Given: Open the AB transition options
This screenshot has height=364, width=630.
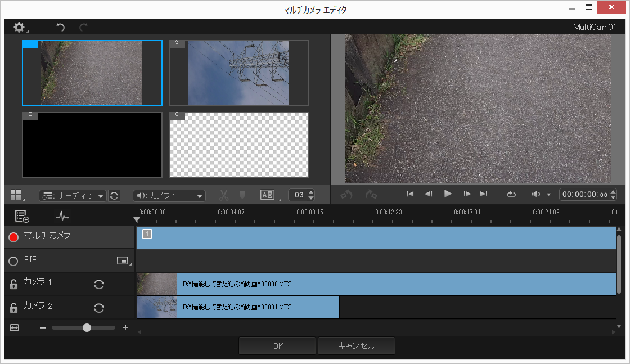Looking at the screenshot, I should [x=268, y=195].
